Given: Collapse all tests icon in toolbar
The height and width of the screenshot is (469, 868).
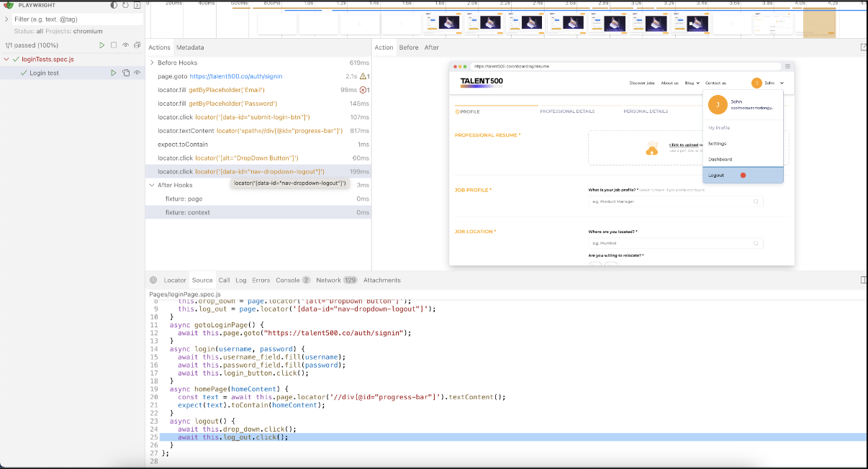Looking at the screenshot, I should 137,45.
